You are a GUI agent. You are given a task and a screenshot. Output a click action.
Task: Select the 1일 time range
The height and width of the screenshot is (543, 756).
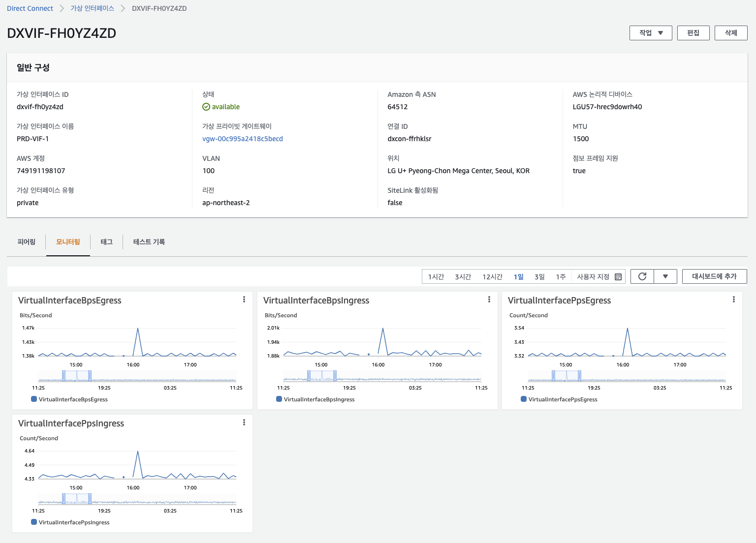519,277
